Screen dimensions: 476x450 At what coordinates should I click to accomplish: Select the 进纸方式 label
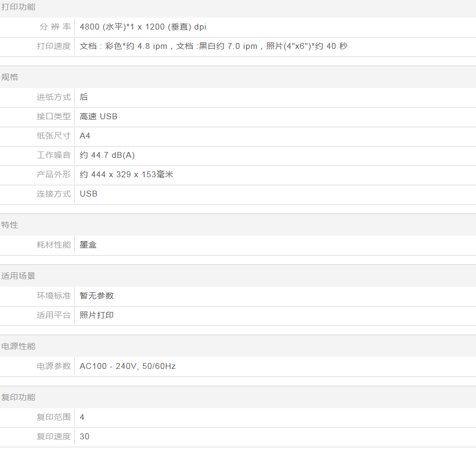pyautogui.click(x=54, y=97)
